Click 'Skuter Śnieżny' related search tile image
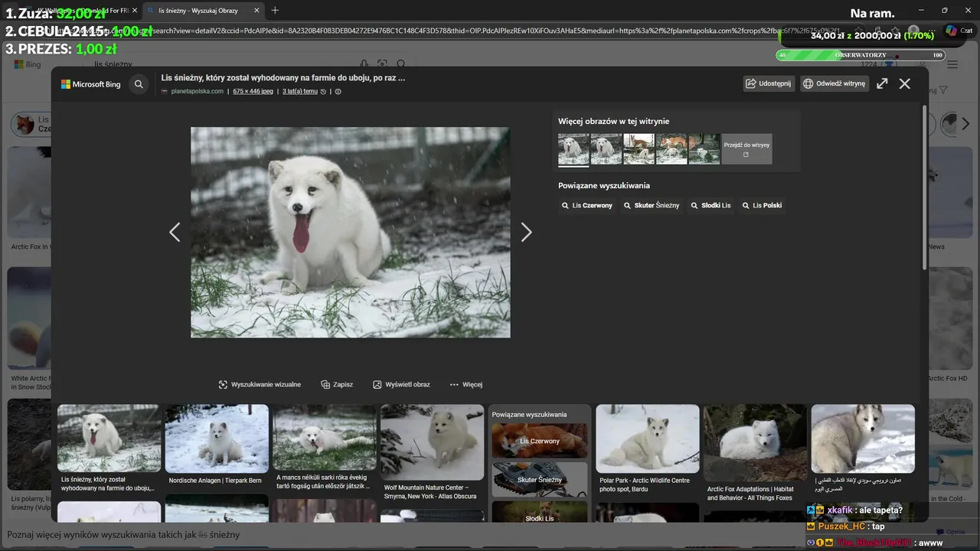Screen dimensions: 980x551 coord(540,479)
